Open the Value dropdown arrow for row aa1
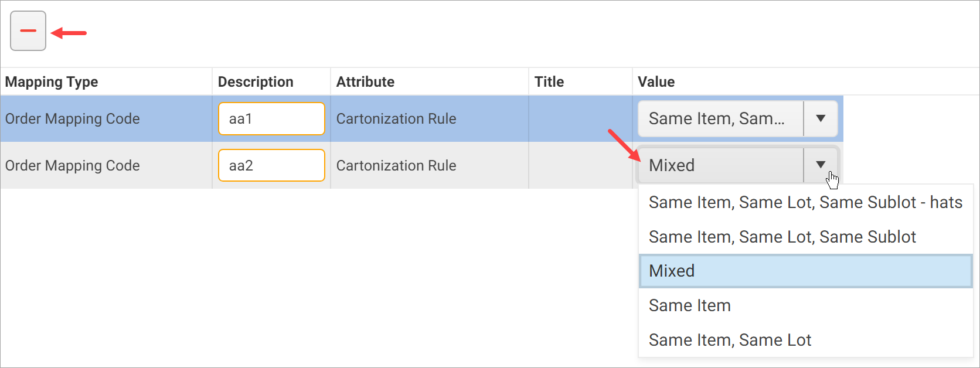980x368 pixels. point(820,118)
